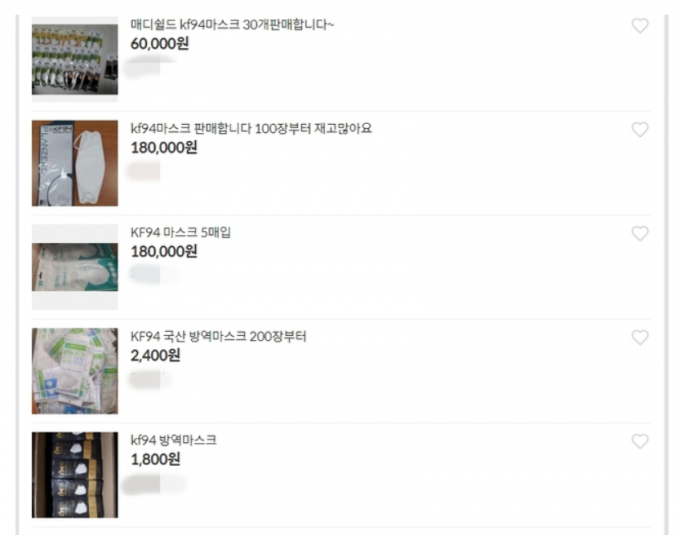Open listing title 매디월드 kf94마스크 30개판매합니다
Screen dimensions: 680x535
tap(232, 25)
